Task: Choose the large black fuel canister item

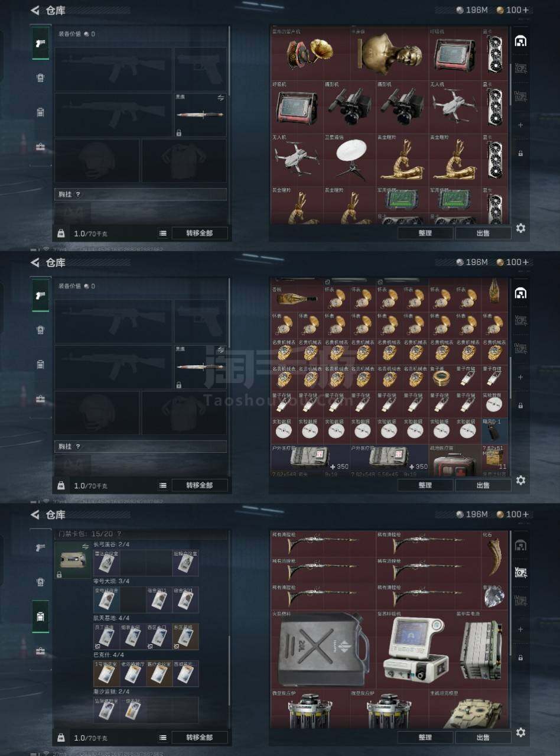Action: pos(323,649)
